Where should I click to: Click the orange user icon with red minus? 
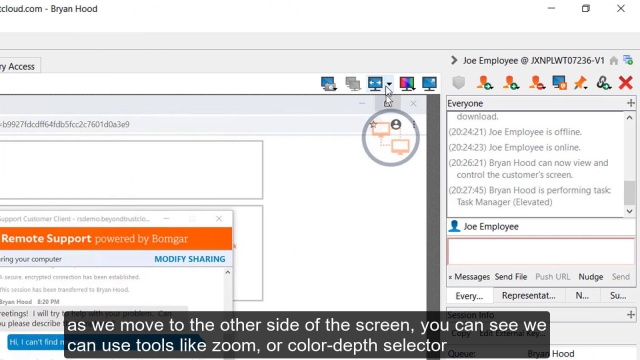pyautogui.click(x=536, y=83)
